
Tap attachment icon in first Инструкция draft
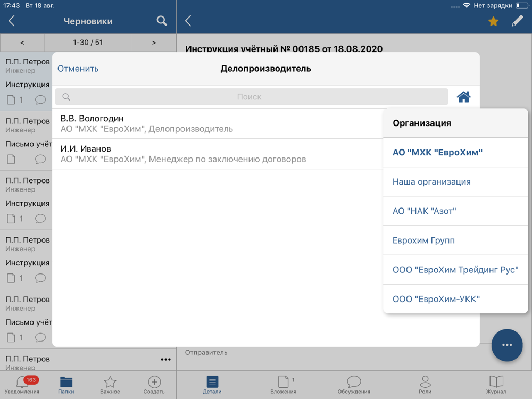[11, 100]
